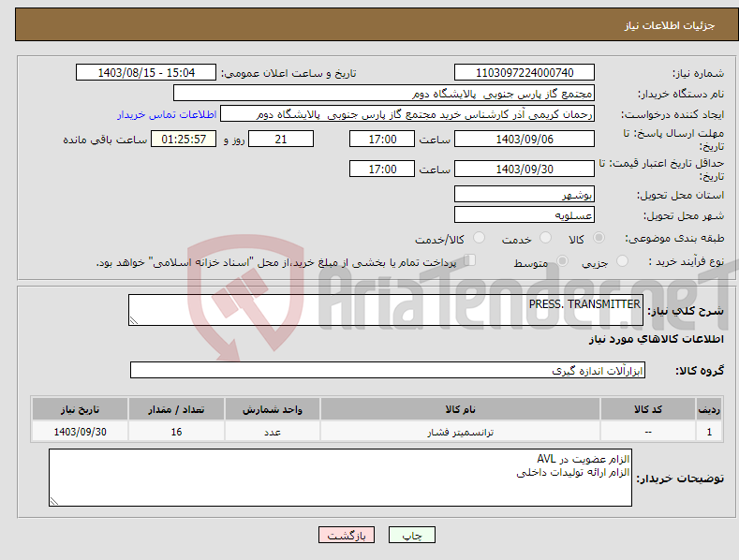Click the remaining time field 01:25:57

point(184,139)
